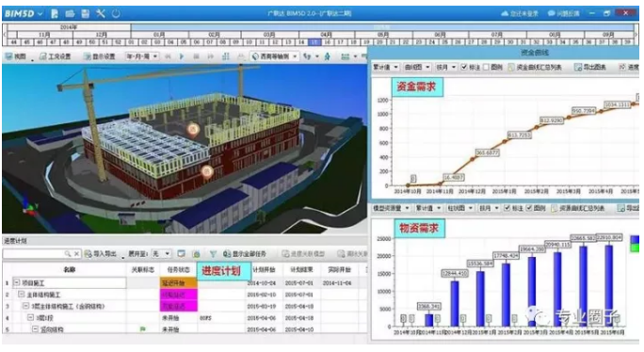Click the filter funnel icon in schedule toolbar
644x352 pixels.
pyautogui.click(x=213, y=254)
